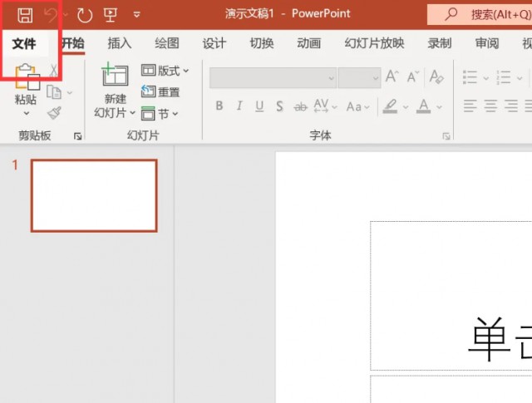The image size is (532, 403).
Task: Open the font size combo box
Action: [359, 77]
